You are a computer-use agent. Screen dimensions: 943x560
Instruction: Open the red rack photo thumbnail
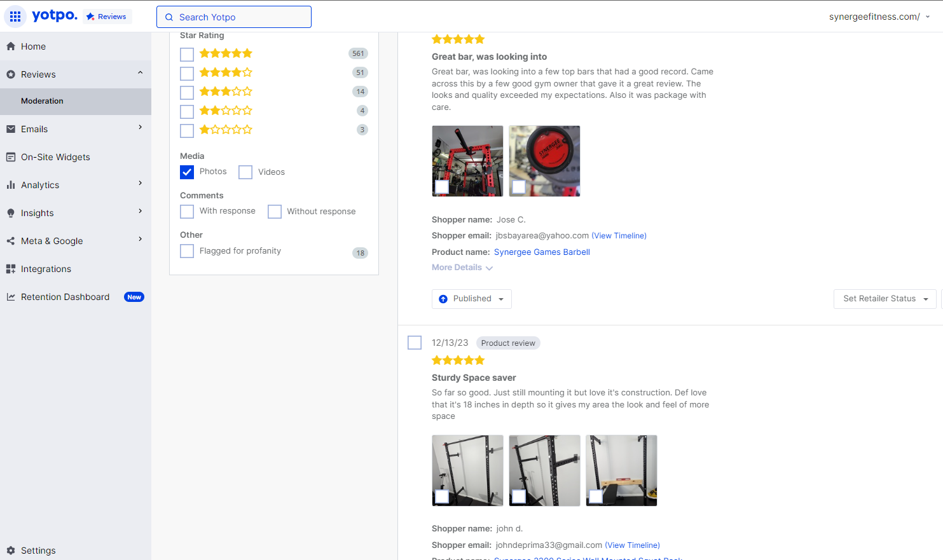coord(467,161)
